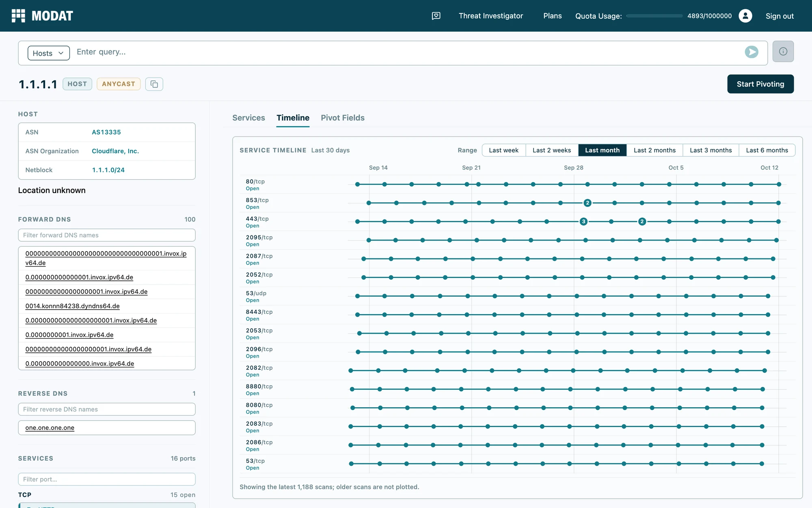Screen dimensions: 812x508
Task: Click the Start Pivoting button
Action: 760,84
